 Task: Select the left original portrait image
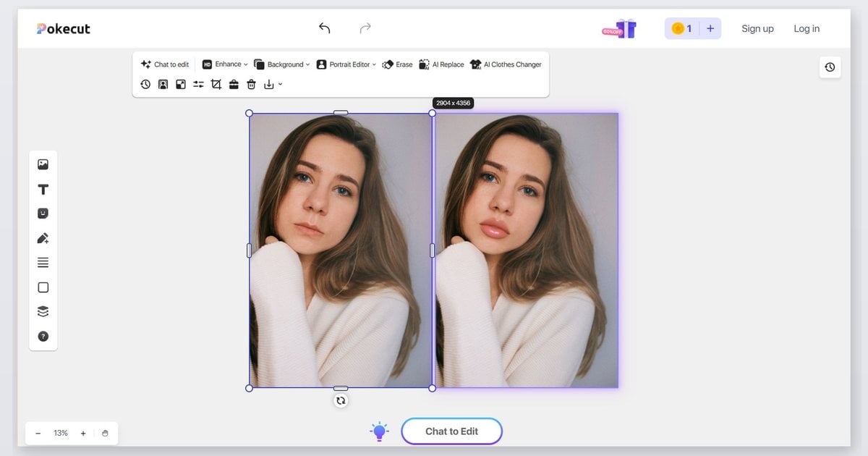(x=341, y=250)
